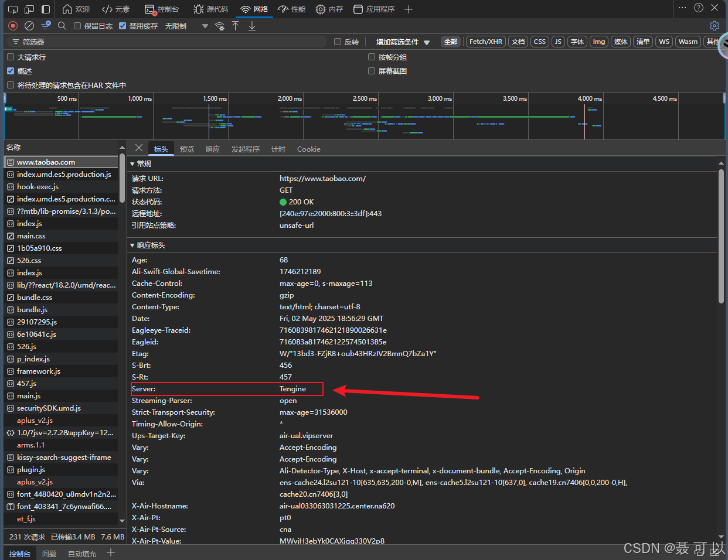Image resolution: width=728 pixels, height=560 pixels.
Task: Open the Performance tab
Action: [292, 9]
